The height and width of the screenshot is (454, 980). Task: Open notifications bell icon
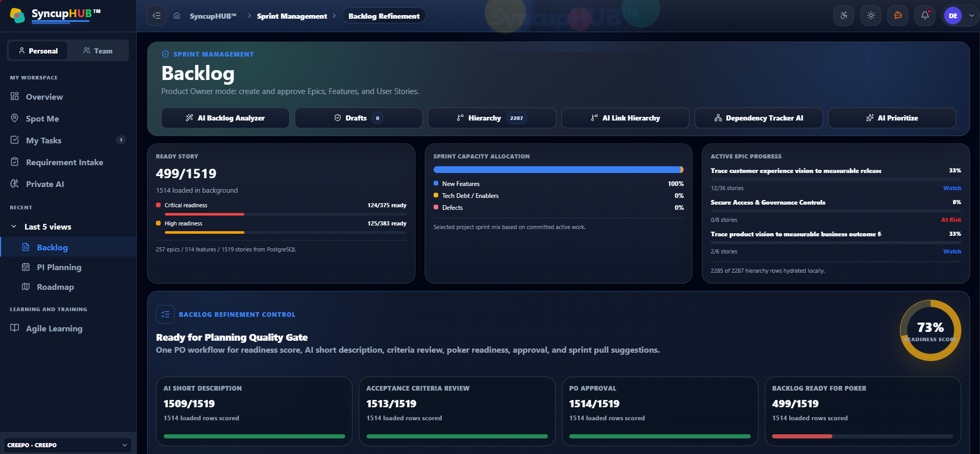pos(925,16)
